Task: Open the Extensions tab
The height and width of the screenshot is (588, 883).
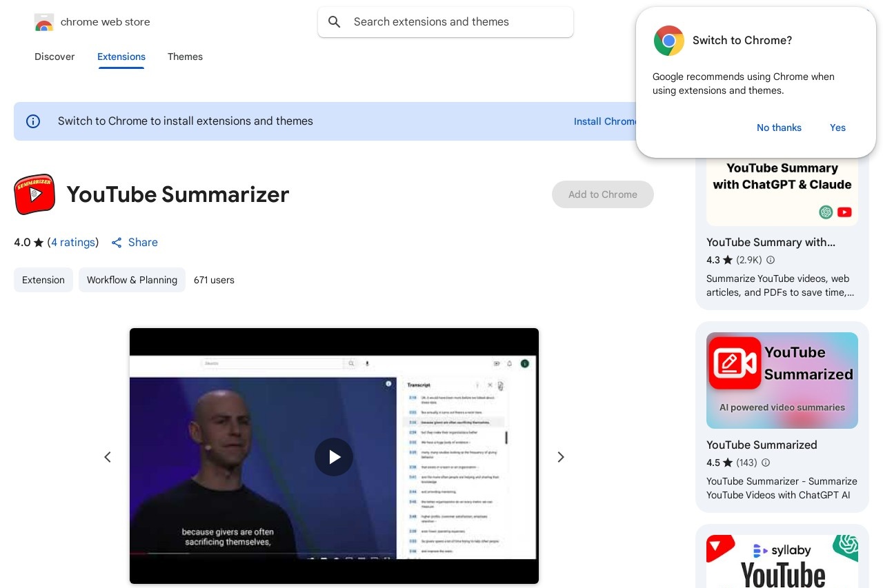Action: pyautogui.click(x=121, y=57)
